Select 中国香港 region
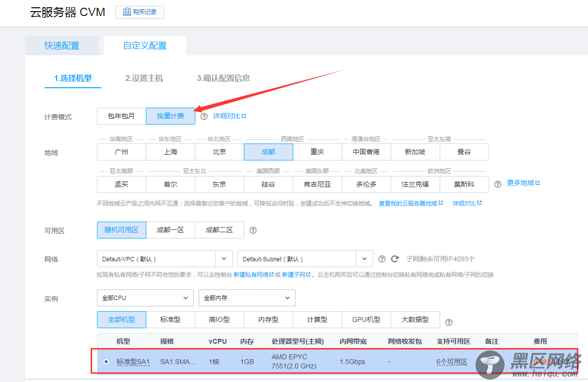 pos(366,152)
